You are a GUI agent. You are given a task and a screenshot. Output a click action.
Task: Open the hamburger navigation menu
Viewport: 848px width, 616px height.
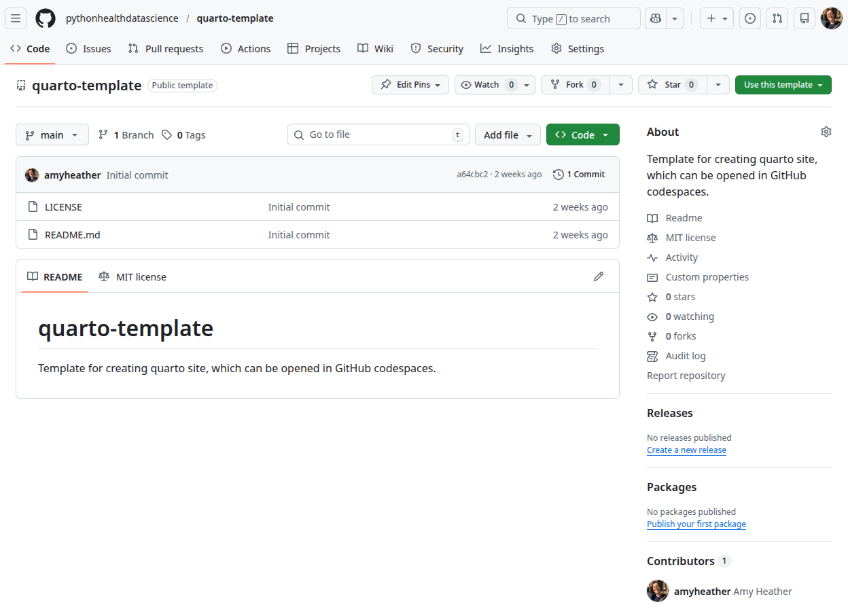(x=15, y=18)
